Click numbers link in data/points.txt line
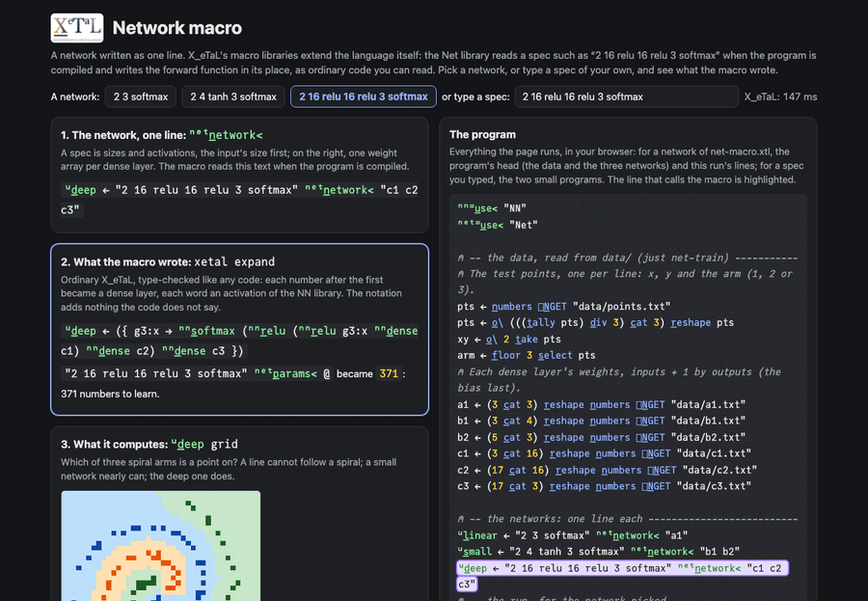Viewport: 868px width, 601px height. click(x=511, y=307)
